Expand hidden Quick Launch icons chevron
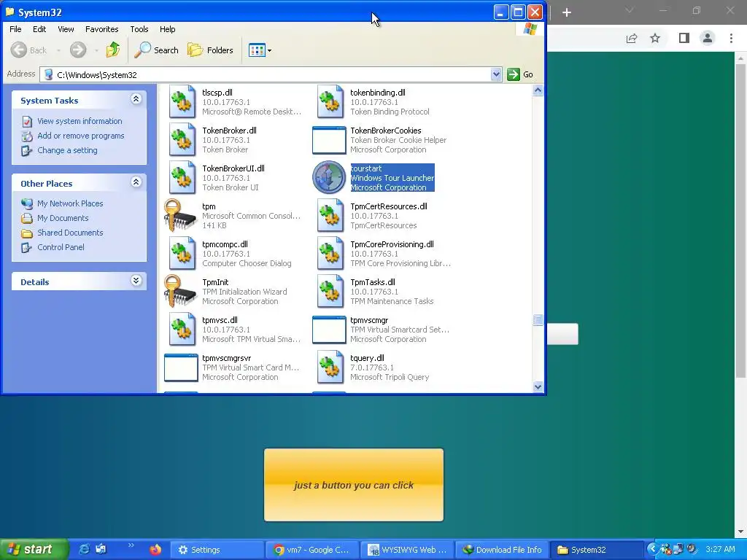This screenshot has height=560, width=747. point(131,545)
